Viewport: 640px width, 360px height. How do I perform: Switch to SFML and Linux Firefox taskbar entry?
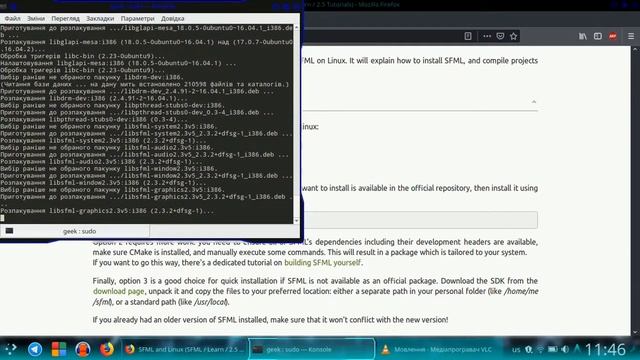(184, 349)
